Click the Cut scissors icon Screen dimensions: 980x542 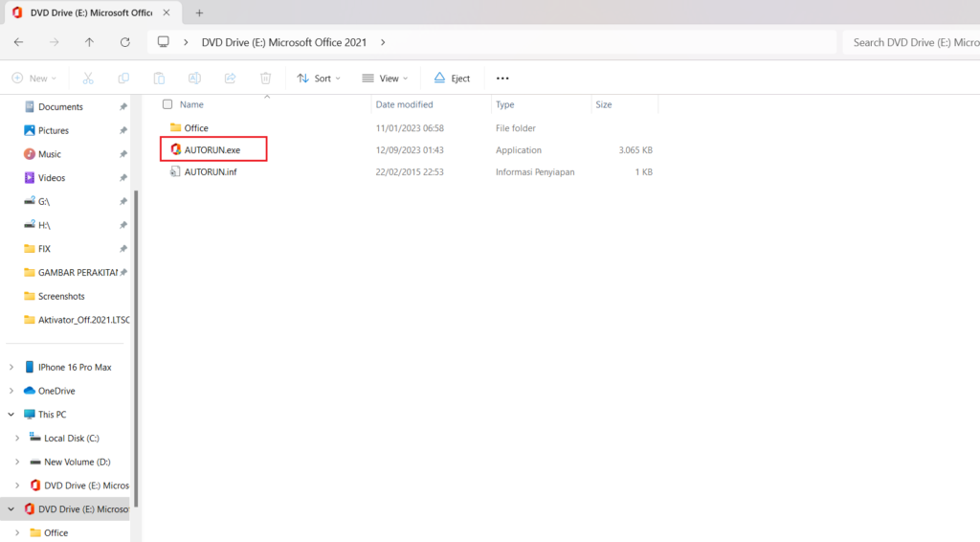pyautogui.click(x=88, y=79)
